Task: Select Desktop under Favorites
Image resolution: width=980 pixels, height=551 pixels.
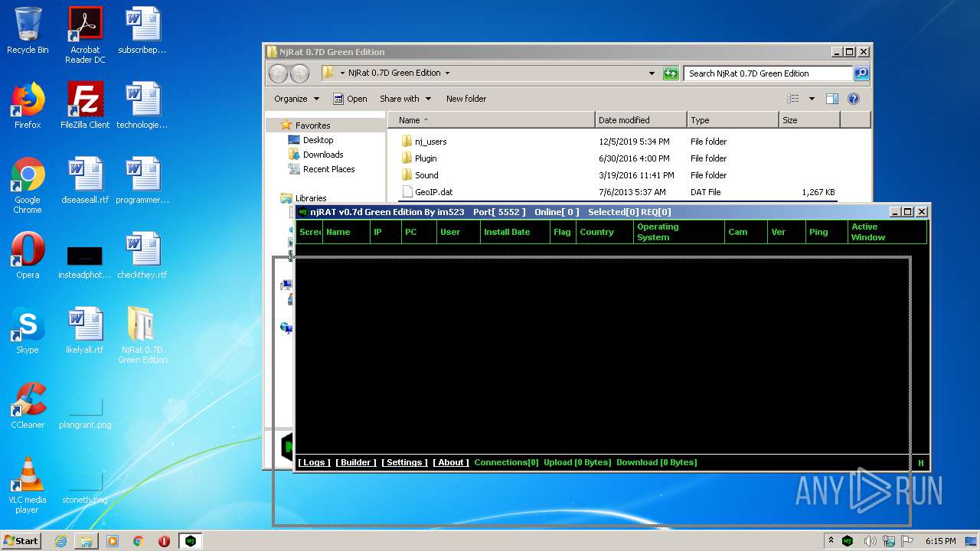Action: (x=318, y=140)
